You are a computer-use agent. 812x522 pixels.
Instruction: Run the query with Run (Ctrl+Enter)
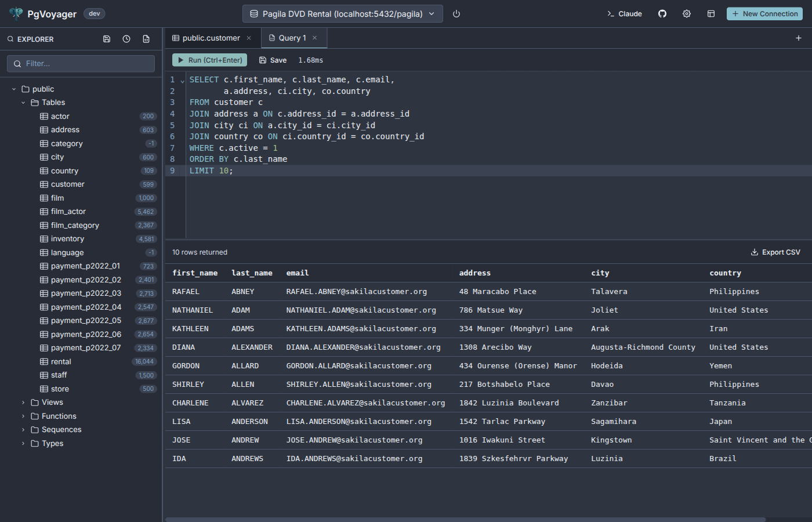pos(209,60)
